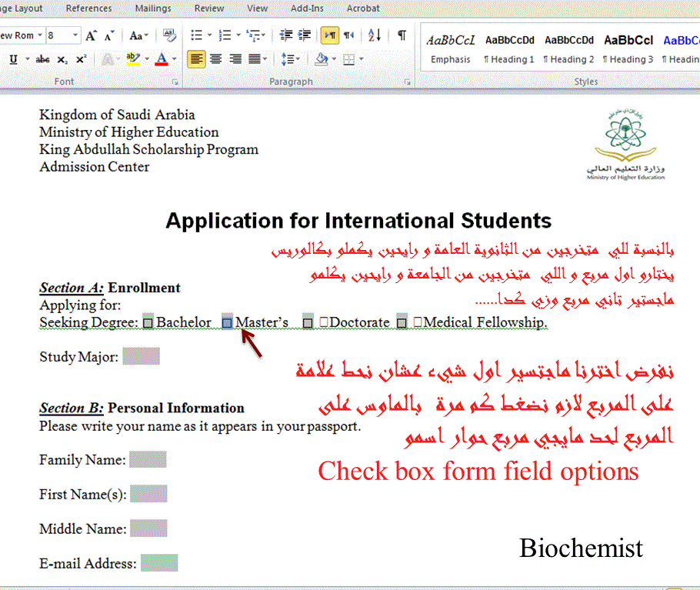
Task: Apply strikethrough formatting
Action: click(x=43, y=59)
